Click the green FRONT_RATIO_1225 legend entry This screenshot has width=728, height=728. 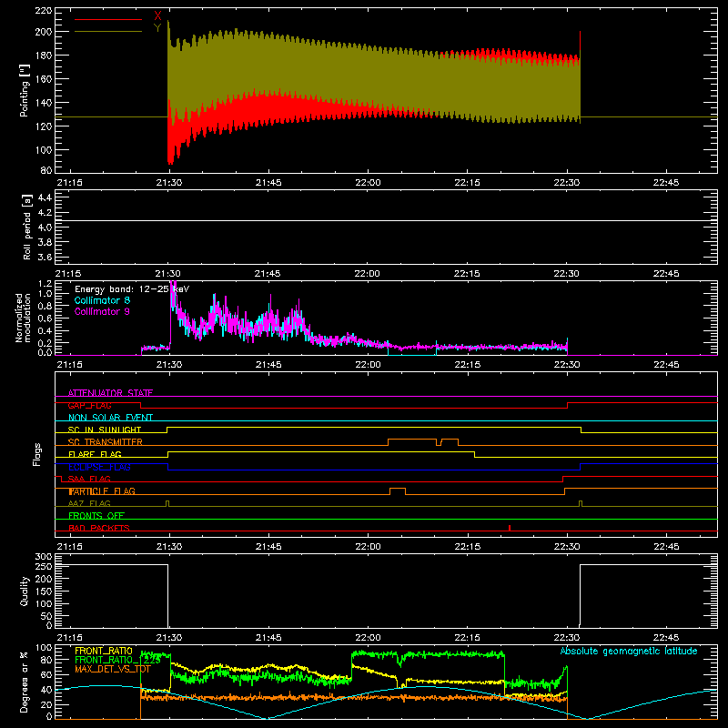[x=118, y=660]
